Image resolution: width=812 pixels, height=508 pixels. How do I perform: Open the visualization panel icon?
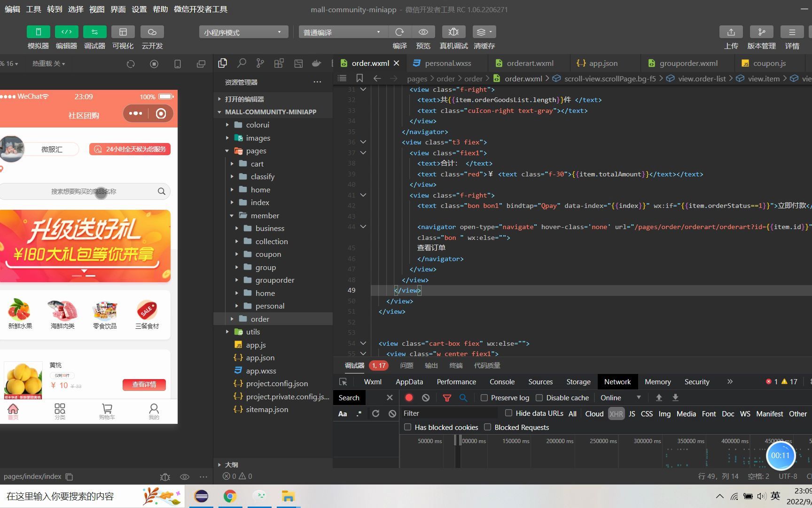coord(123,32)
